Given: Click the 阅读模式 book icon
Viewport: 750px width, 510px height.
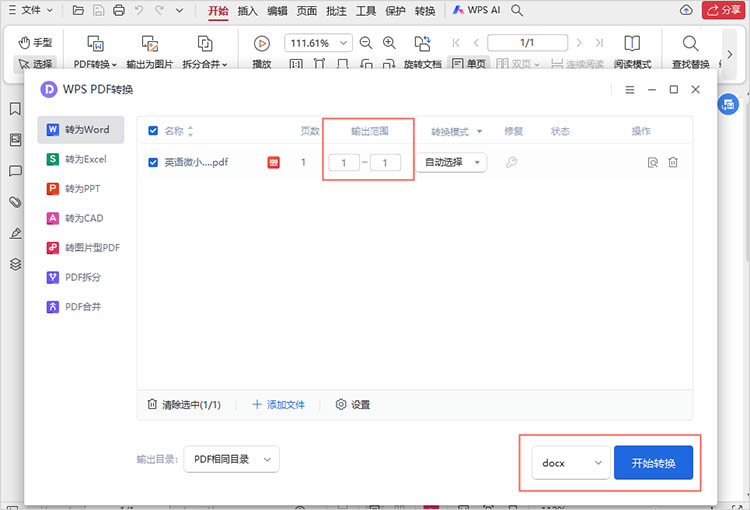Looking at the screenshot, I should point(632,44).
